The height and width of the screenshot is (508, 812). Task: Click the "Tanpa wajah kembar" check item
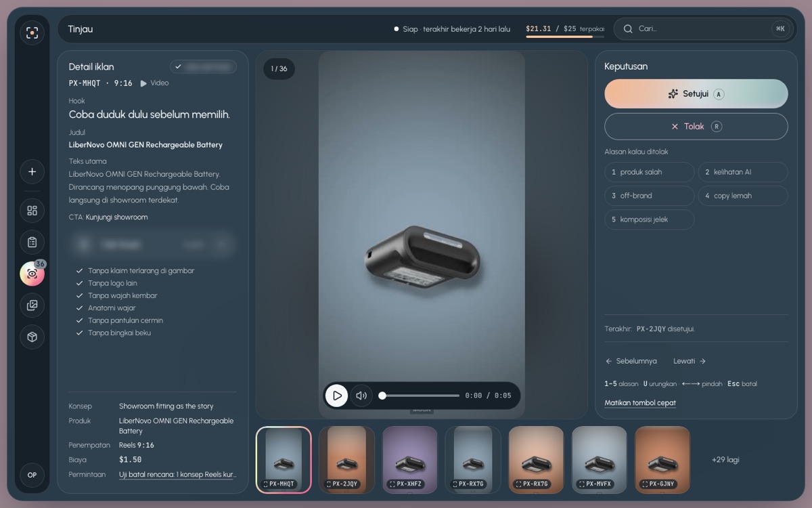(116, 295)
